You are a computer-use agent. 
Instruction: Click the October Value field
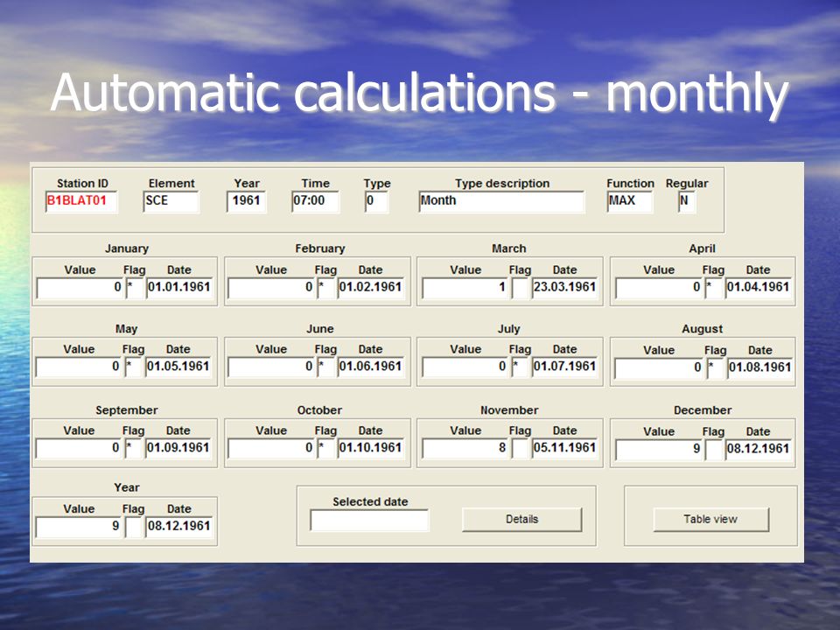pyautogui.click(x=271, y=448)
